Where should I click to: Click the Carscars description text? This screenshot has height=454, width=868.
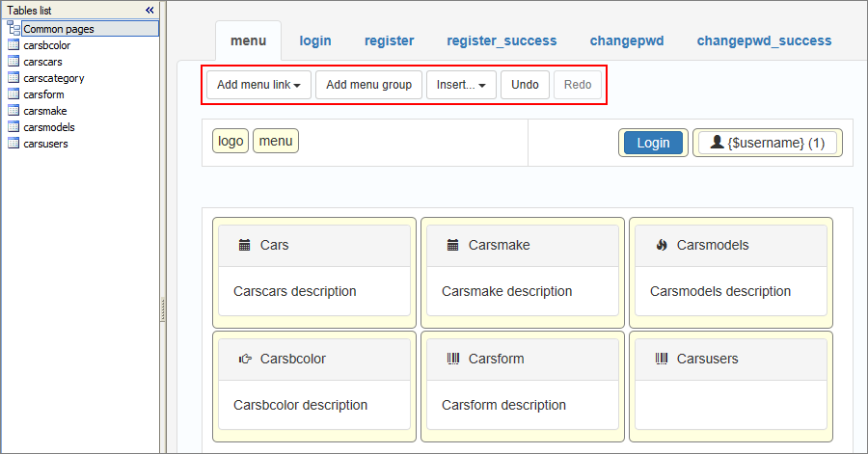tap(294, 291)
